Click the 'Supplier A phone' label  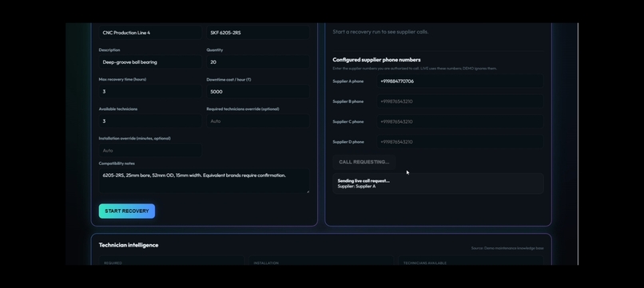click(x=348, y=81)
